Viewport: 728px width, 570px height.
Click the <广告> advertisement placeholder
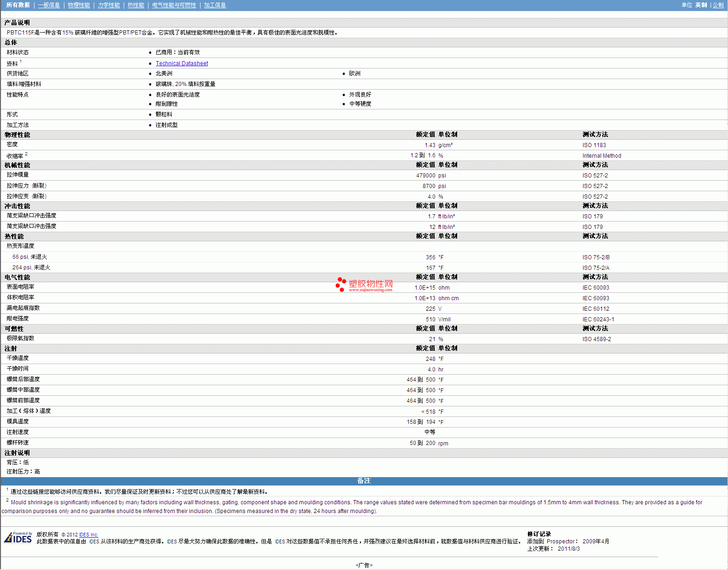pos(364,565)
